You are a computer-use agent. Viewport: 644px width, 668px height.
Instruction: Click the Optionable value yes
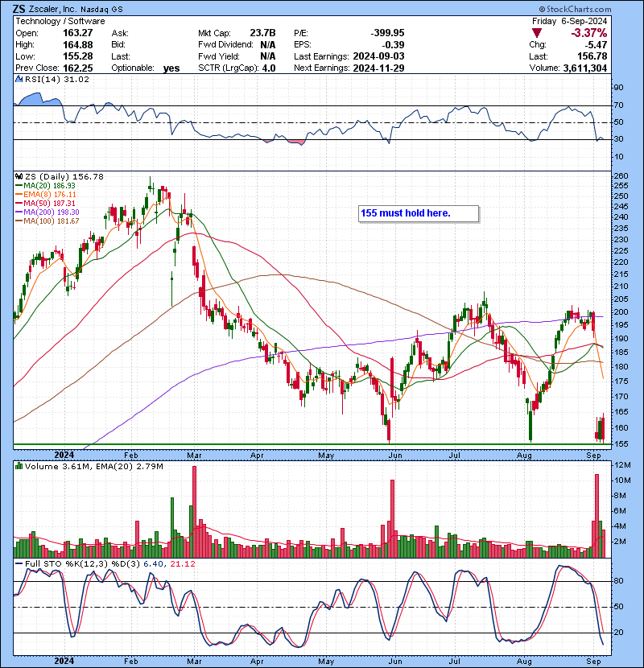pos(171,68)
